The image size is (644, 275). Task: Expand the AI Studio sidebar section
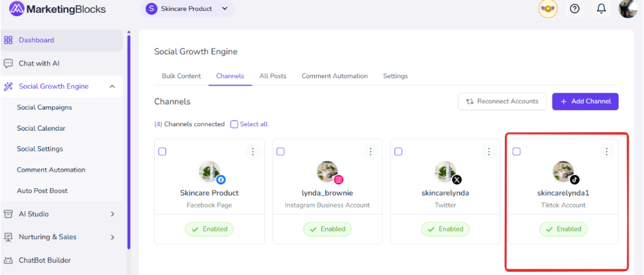[x=112, y=214]
